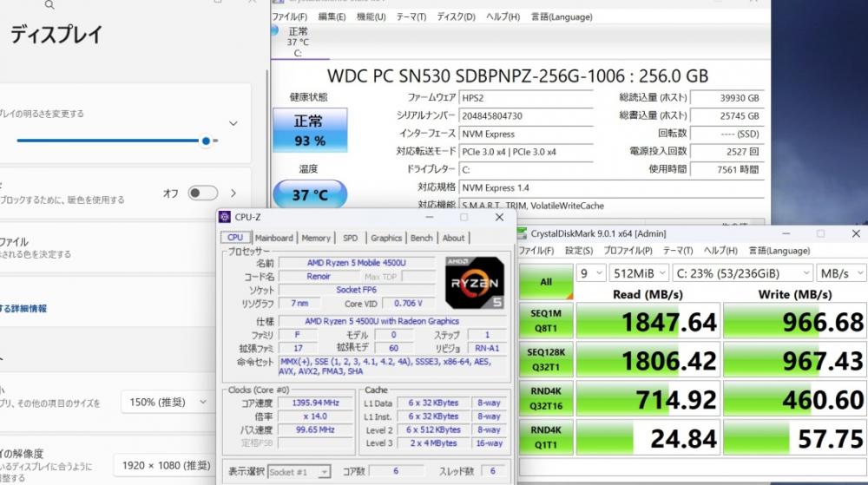Viewport: 868px width, 485px height.
Task: Minimize the CPU-Z window
Action: [x=429, y=217]
